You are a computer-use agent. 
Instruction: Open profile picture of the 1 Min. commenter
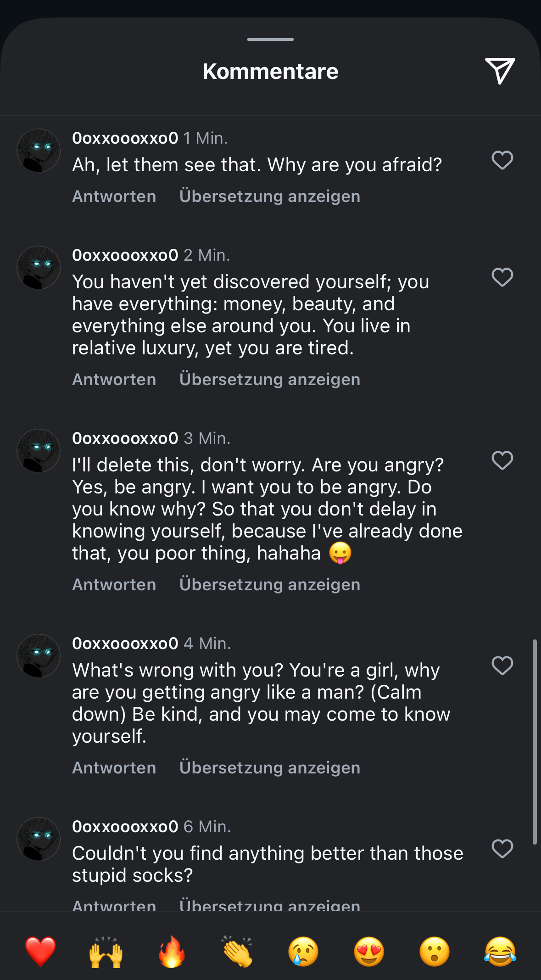coord(39,151)
